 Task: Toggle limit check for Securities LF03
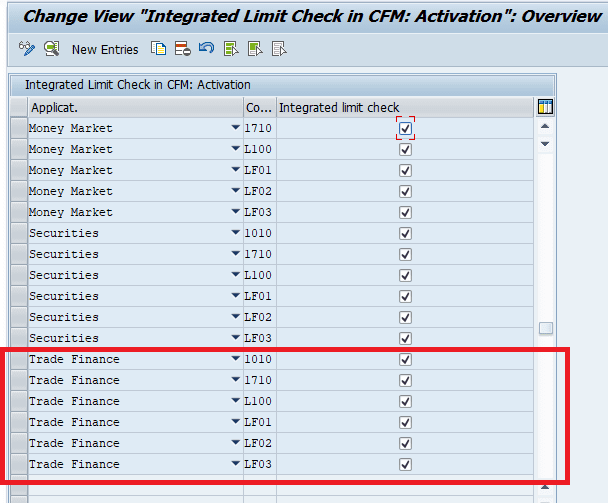point(405,338)
